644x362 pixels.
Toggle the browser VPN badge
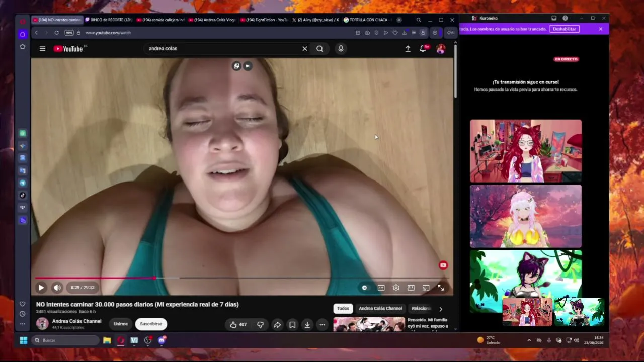(x=69, y=33)
